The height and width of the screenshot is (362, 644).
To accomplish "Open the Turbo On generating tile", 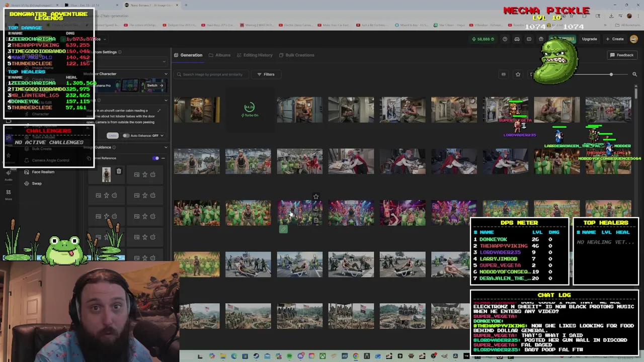I will pyautogui.click(x=249, y=110).
